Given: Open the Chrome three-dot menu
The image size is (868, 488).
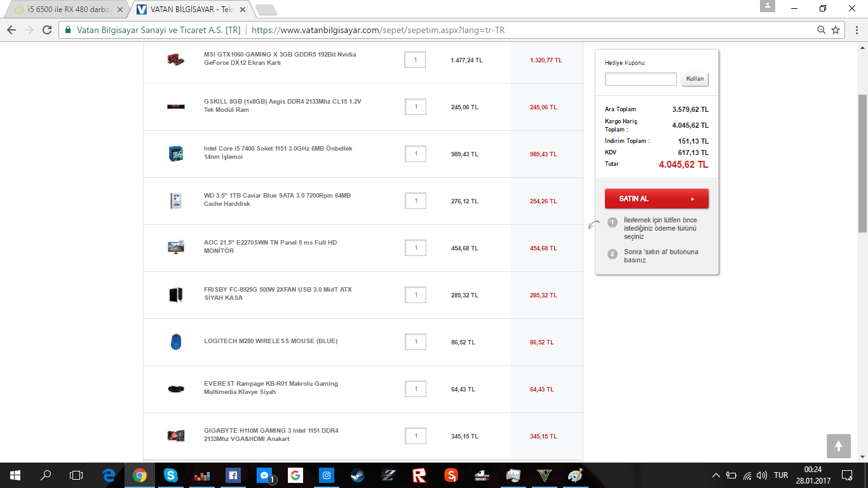Looking at the screenshot, I should coord(856,30).
